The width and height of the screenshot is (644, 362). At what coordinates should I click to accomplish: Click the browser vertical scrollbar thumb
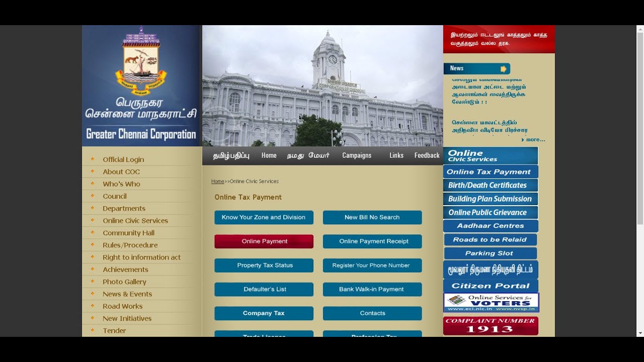click(640, 128)
